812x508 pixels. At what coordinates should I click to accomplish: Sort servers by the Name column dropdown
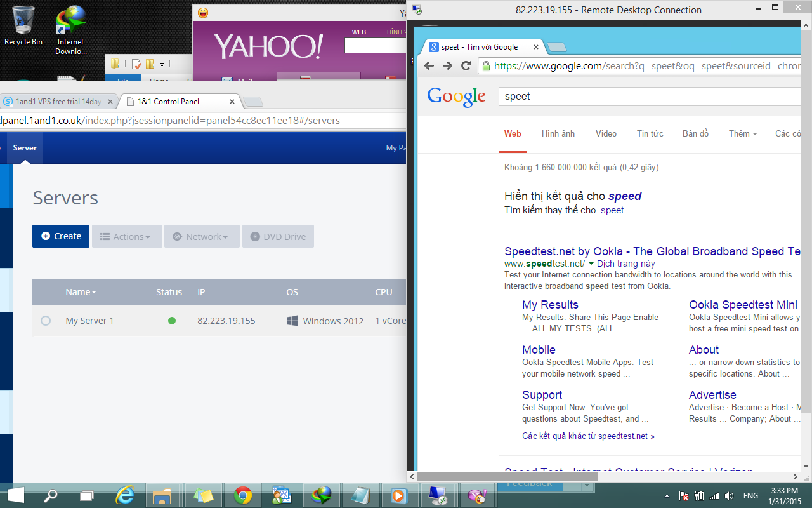[x=81, y=292]
